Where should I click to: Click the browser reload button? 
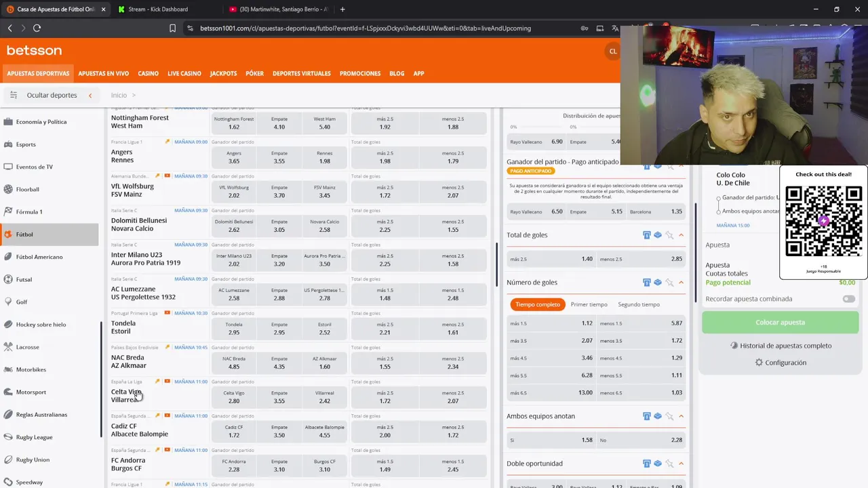[37, 28]
